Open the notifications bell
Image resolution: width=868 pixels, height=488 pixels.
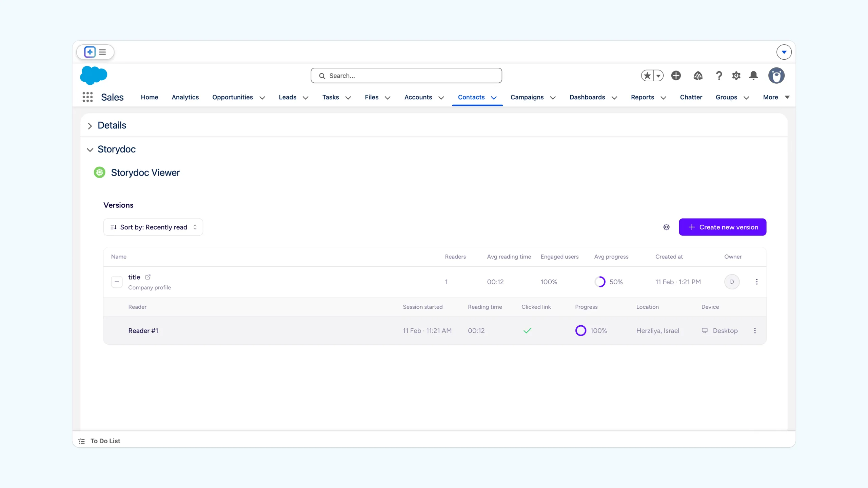[x=753, y=76]
